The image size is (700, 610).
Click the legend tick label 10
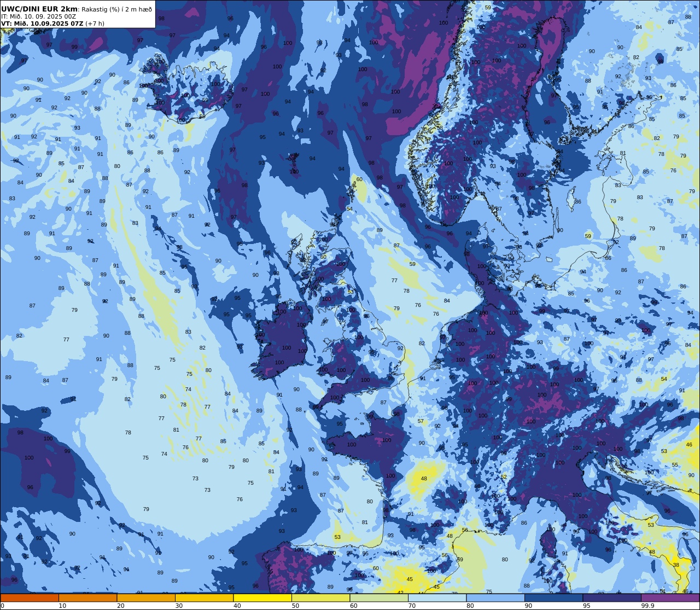click(x=62, y=606)
